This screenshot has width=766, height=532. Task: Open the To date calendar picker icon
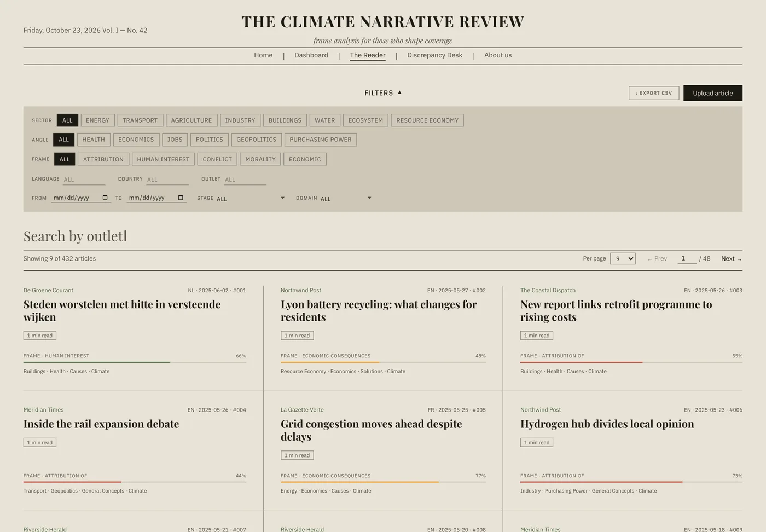click(181, 198)
